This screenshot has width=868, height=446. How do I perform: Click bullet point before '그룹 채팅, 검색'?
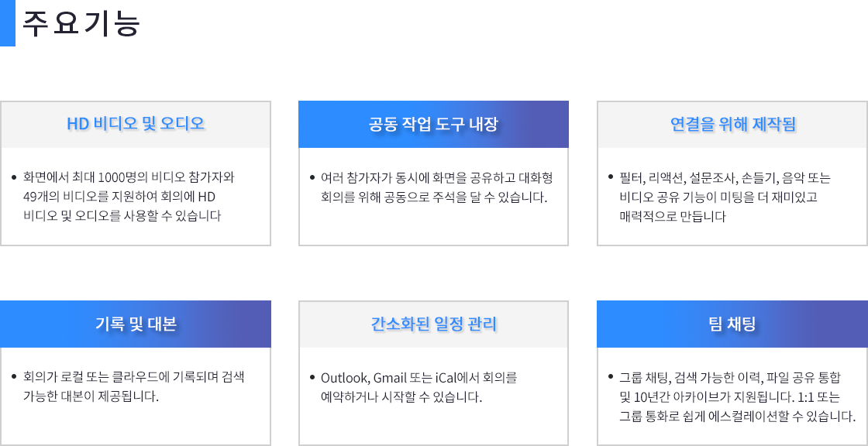click(x=611, y=377)
